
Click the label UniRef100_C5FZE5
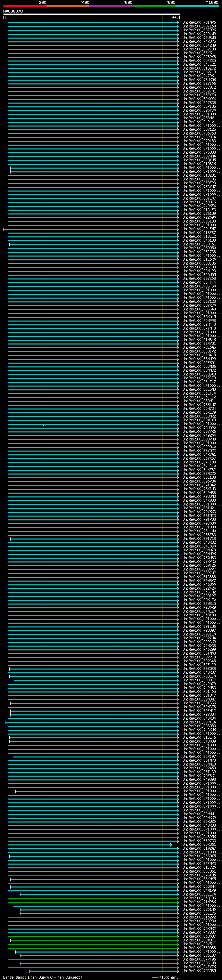[x=199, y=60]
